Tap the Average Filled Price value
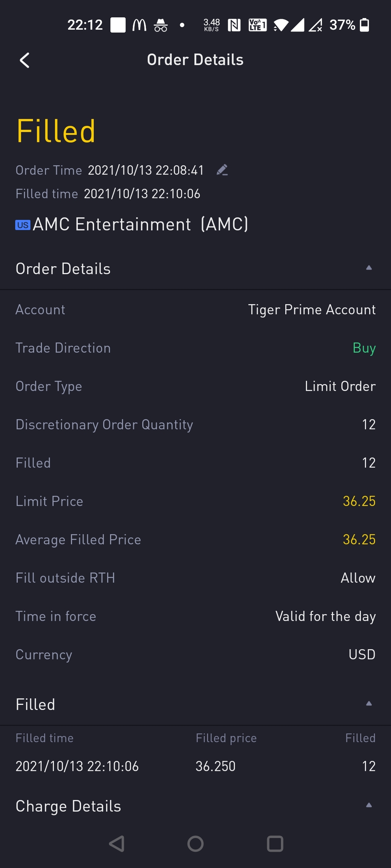This screenshot has height=868, width=391. point(359,540)
